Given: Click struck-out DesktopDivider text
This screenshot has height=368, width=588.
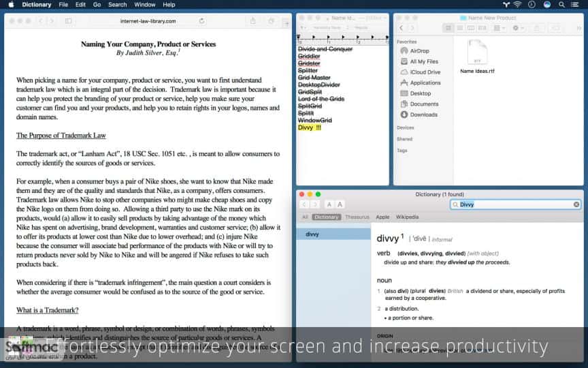Looking at the screenshot, I should (318, 85).
